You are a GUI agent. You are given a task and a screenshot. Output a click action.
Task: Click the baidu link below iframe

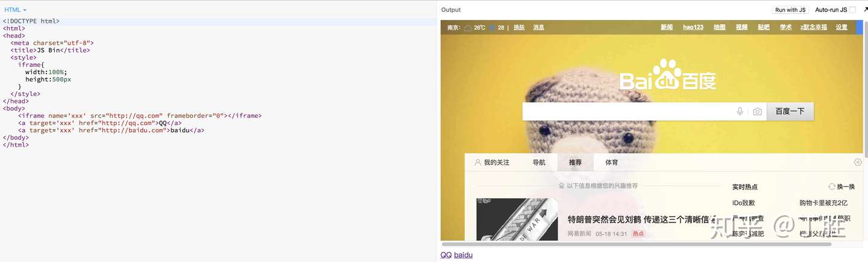point(464,255)
